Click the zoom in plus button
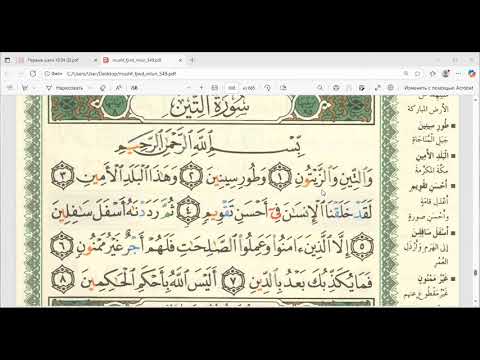Screen dimensions: 480x360 click(x=201, y=88)
